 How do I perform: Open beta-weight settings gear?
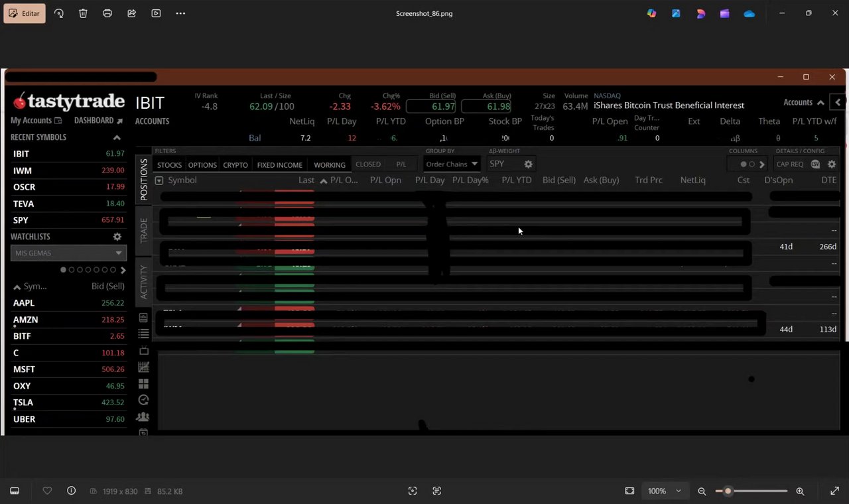coord(529,164)
